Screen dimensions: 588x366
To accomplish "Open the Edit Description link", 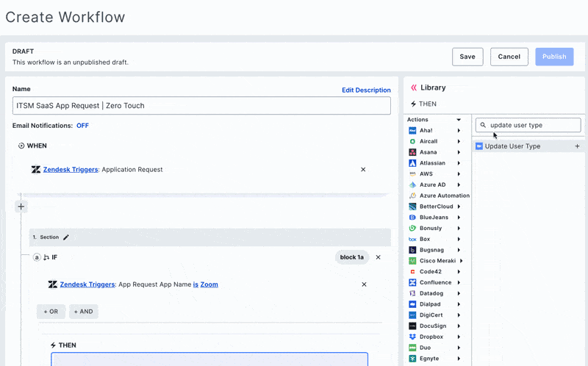I will click(x=366, y=90).
